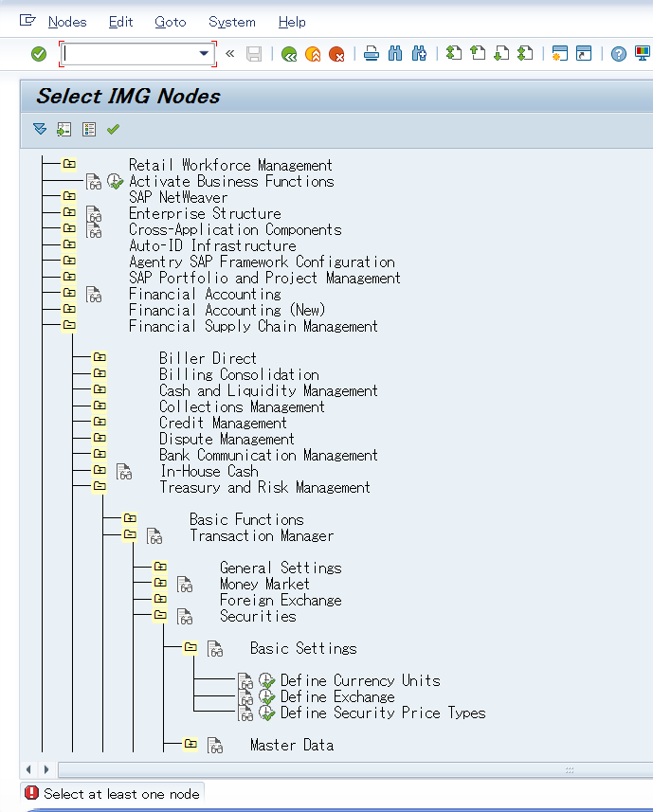Click the 'Select at least one node' status message
The image size is (653, 812).
[x=121, y=794]
